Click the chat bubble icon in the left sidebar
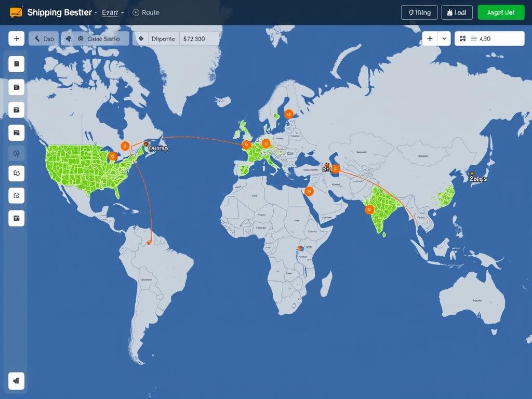 point(16,174)
